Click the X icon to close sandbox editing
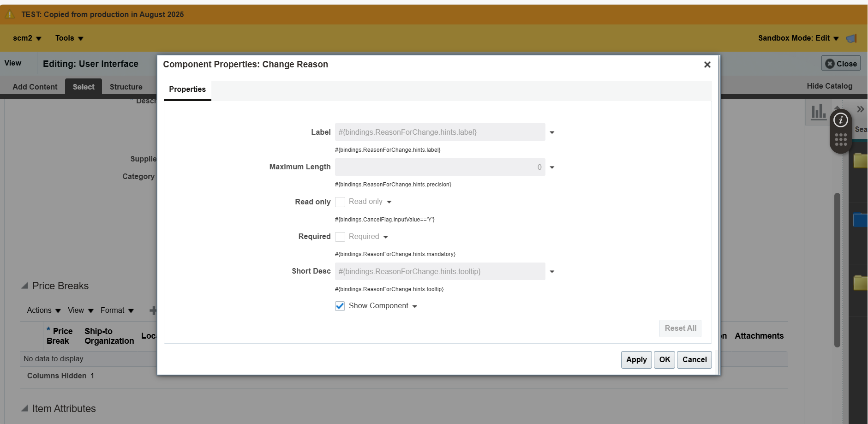The width and height of the screenshot is (868, 424). pyautogui.click(x=829, y=63)
